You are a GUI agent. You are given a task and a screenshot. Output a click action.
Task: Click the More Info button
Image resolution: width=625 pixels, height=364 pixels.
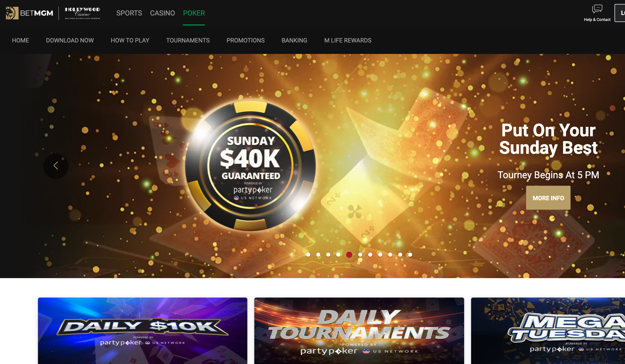[548, 198]
